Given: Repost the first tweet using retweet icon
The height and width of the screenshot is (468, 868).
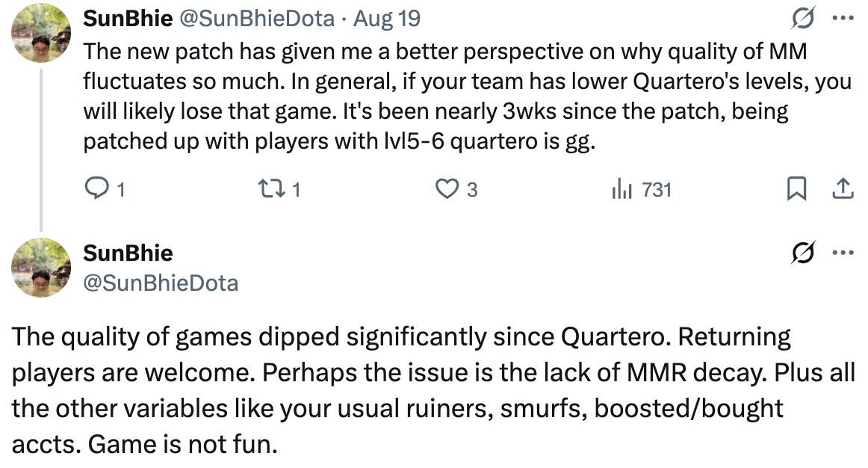Looking at the screenshot, I should 272,189.
